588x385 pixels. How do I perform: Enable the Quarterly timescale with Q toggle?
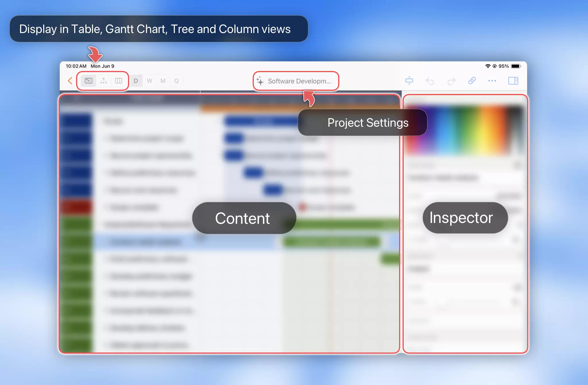pos(176,81)
